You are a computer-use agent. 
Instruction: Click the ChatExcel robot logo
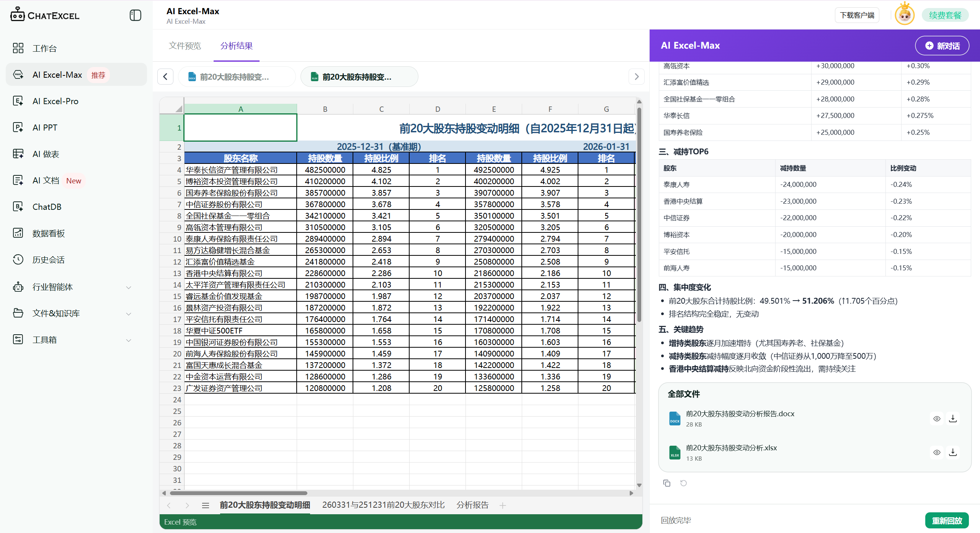(x=17, y=14)
